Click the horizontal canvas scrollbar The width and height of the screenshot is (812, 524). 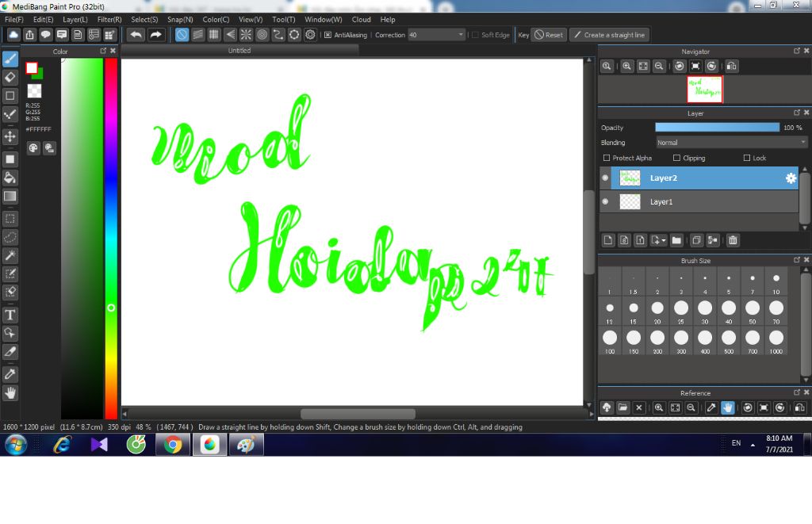(x=358, y=414)
